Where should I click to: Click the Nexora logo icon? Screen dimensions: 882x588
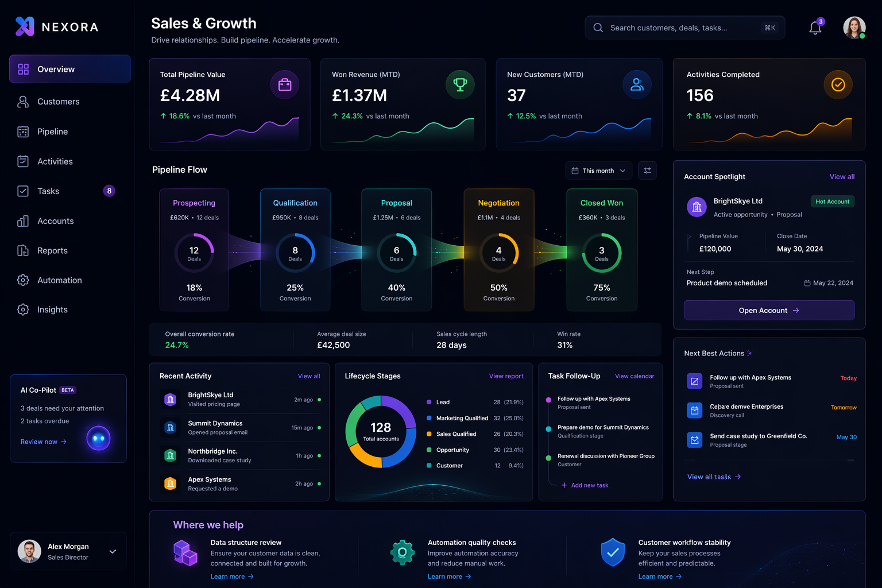pos(25,26)
